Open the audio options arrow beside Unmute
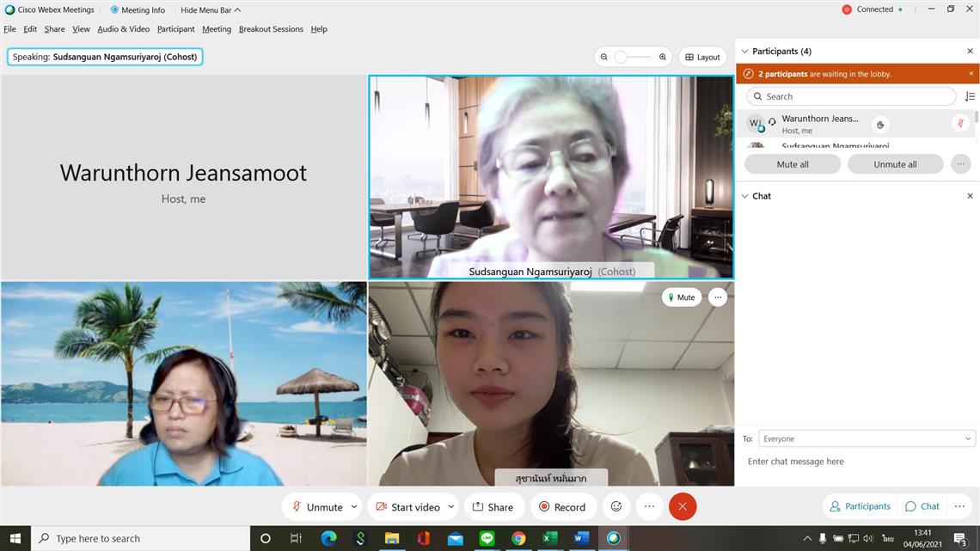 pos(353,507)
